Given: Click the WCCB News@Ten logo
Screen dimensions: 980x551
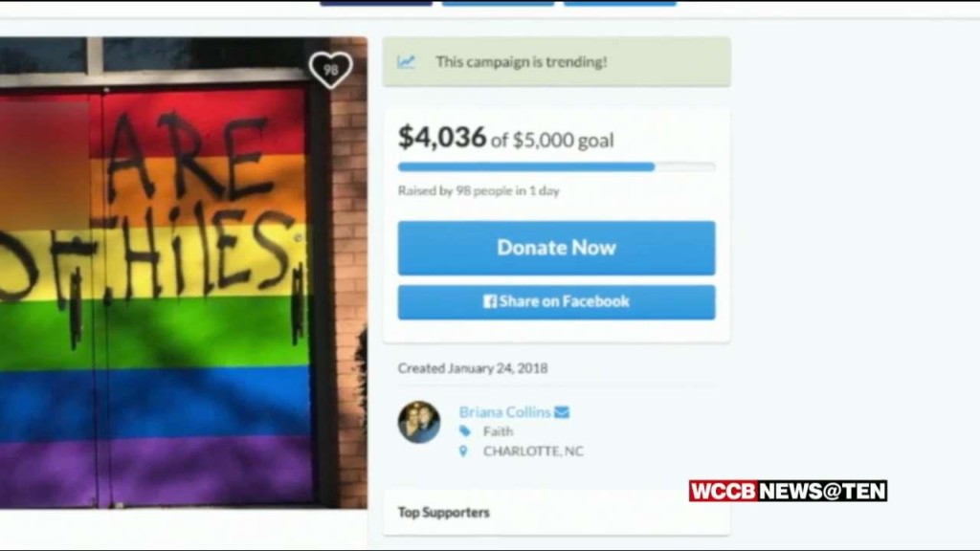Looking at the screenshot, I should pyautogui.click(x=789, y=491).
